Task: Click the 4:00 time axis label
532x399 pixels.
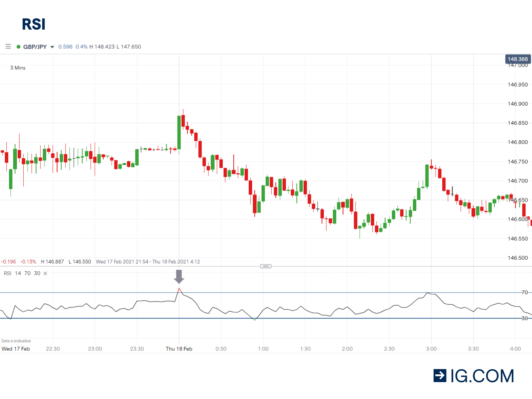Action: click(515, 349)
